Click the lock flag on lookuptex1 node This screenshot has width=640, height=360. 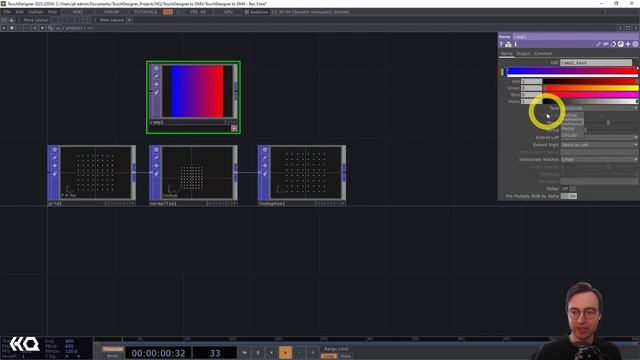265,173
